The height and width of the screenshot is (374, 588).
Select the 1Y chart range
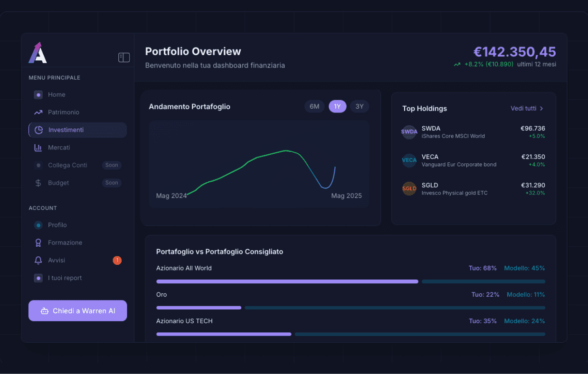click(337, 106)
